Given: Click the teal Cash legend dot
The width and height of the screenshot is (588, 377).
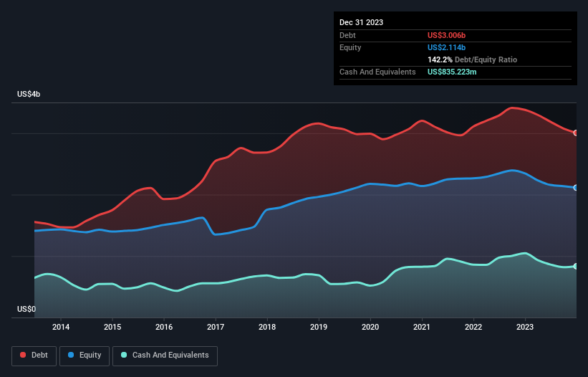Looking at the screenshot, I should tap(124, 355).
